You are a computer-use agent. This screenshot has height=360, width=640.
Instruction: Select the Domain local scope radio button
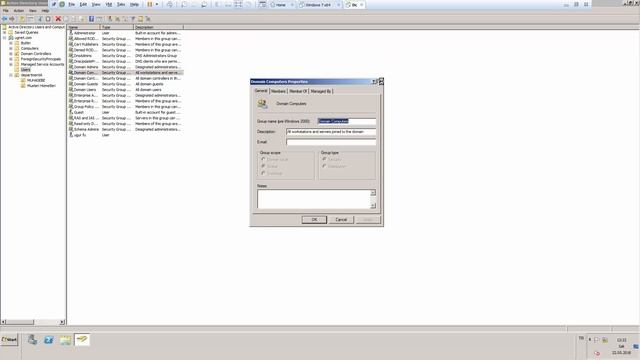coord(263,160)
